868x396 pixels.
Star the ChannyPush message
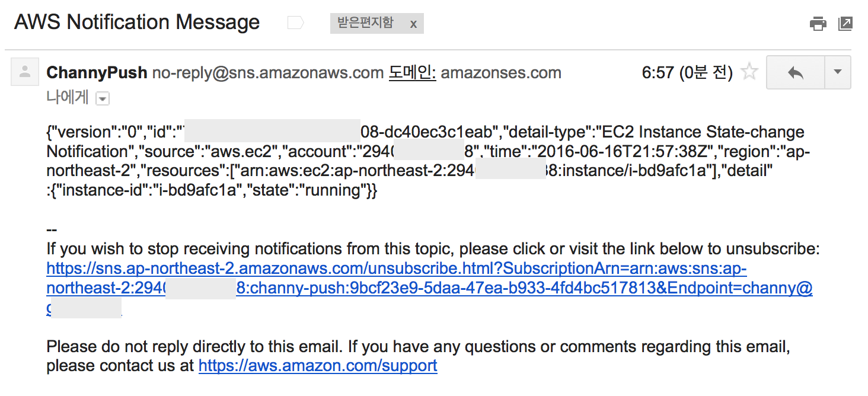click(x=750, y=72)
